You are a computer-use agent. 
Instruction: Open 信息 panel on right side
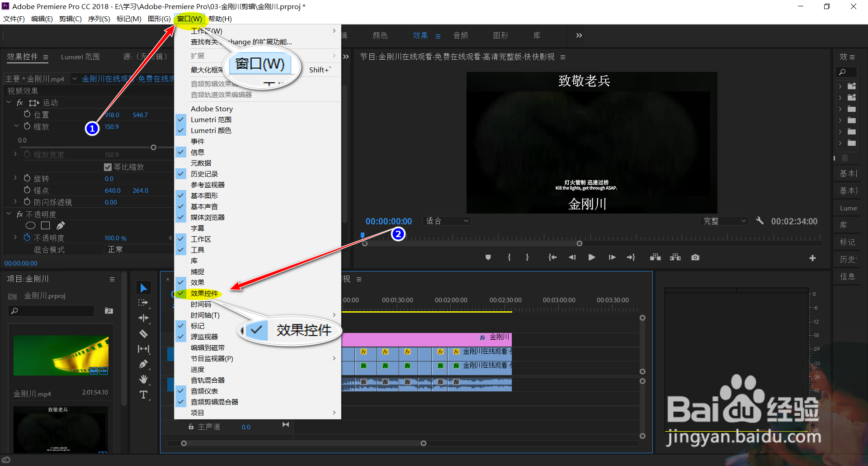847,276
